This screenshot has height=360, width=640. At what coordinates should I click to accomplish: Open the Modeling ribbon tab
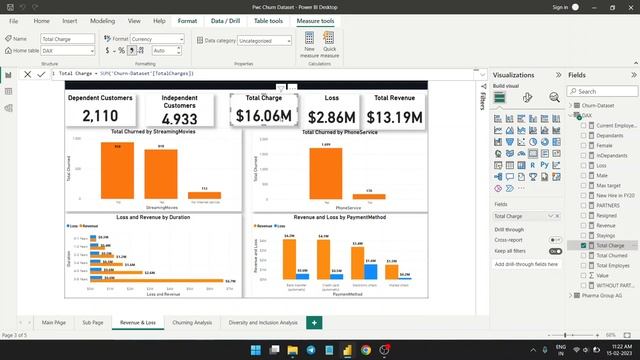pos(102,21)
